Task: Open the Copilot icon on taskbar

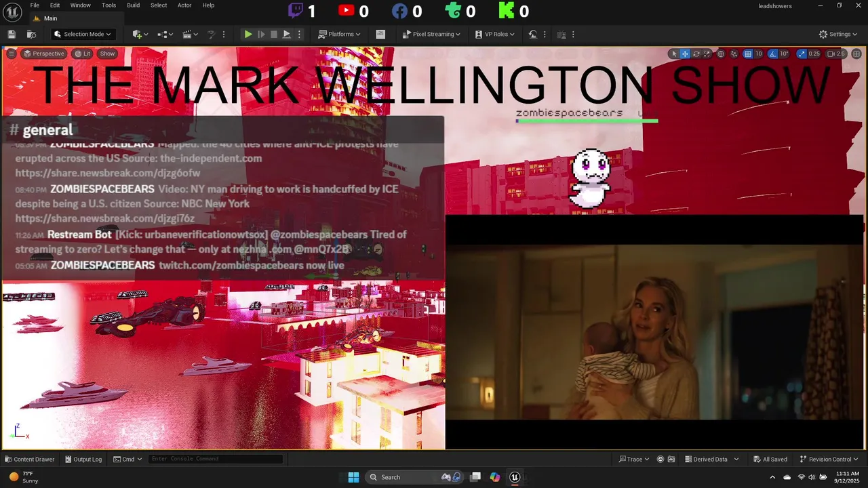Action: pyautogui.click(x=495, y=477)
